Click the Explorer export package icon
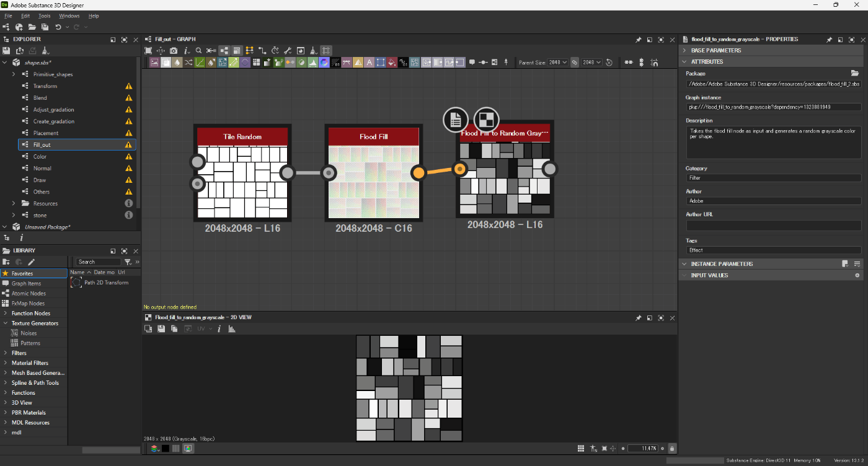Image resolution: width=868 pixels, height=466 pixels. click(x=20, y=51)
